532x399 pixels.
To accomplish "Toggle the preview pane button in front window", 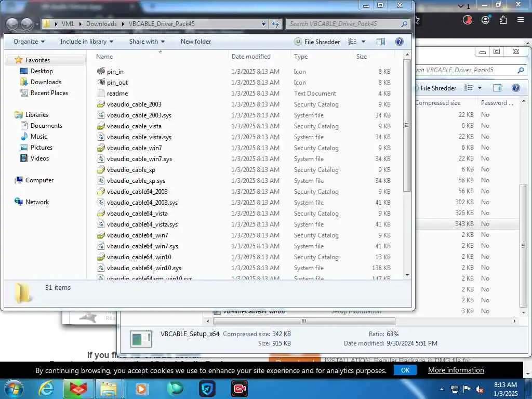I will pyautogui.click(x=381, y=42).
